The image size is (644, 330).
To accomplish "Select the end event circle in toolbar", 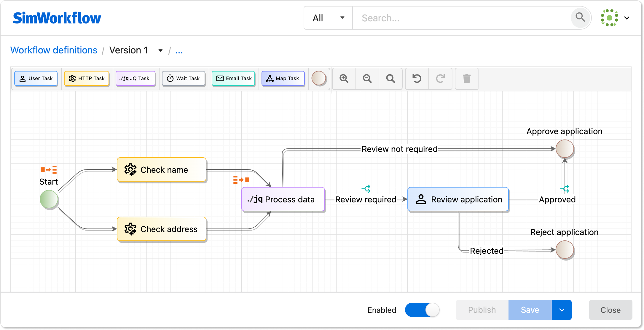I will click(319, 79).
